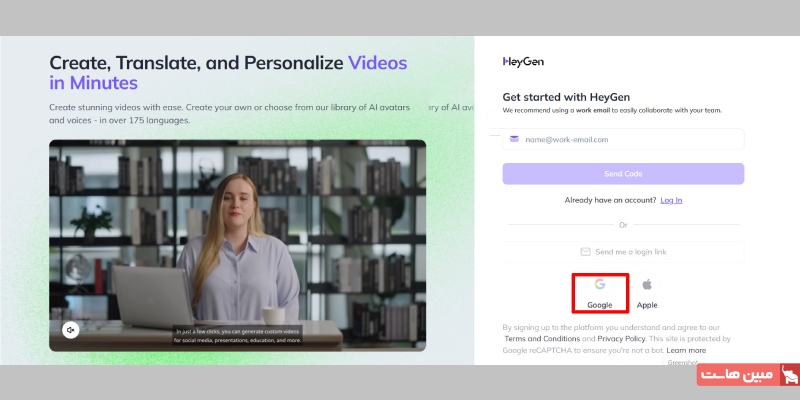This screenshot has width=800, height=400.
Task: Open the Log In link
Action: pos(671,200)
